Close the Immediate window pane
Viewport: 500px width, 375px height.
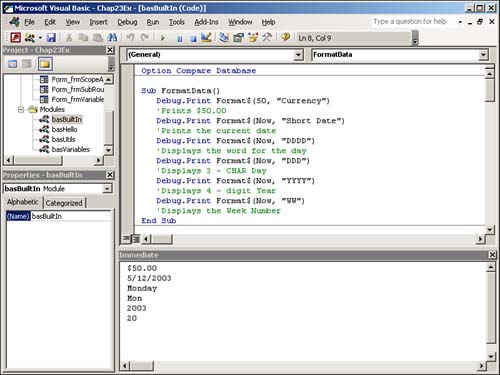pos(492,255)
